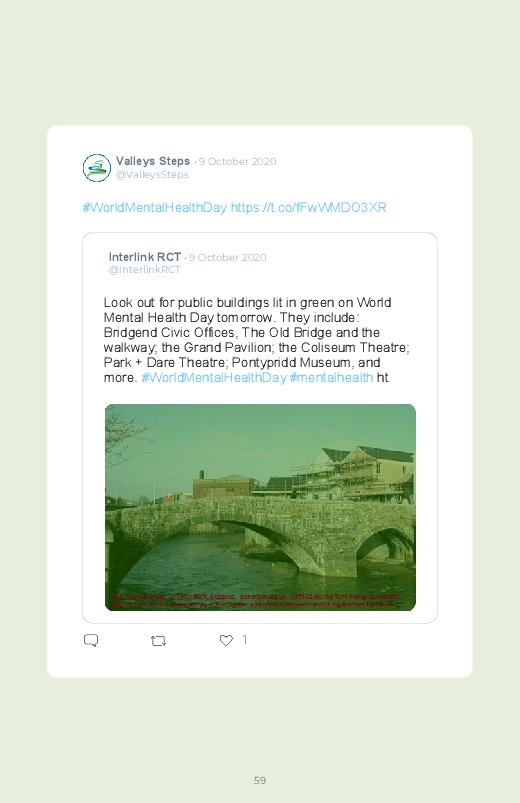Open the like count number 1

[x=245, y=640]
